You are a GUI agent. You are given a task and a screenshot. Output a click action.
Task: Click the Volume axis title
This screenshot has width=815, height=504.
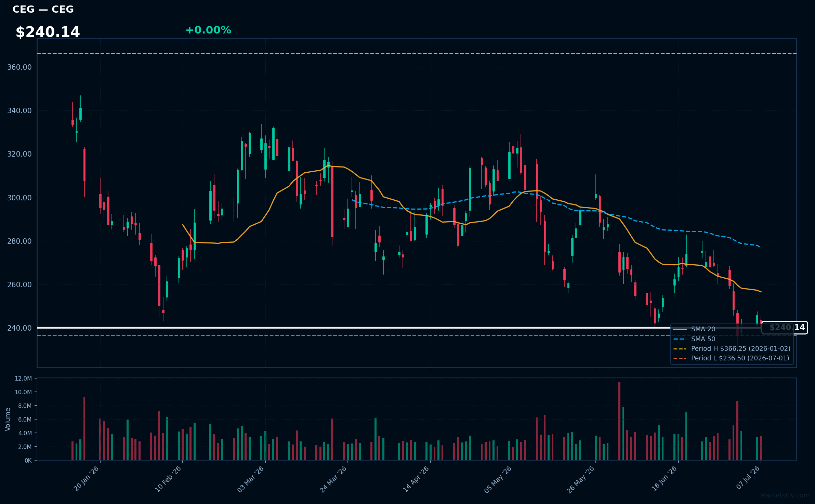coord(8,419)
